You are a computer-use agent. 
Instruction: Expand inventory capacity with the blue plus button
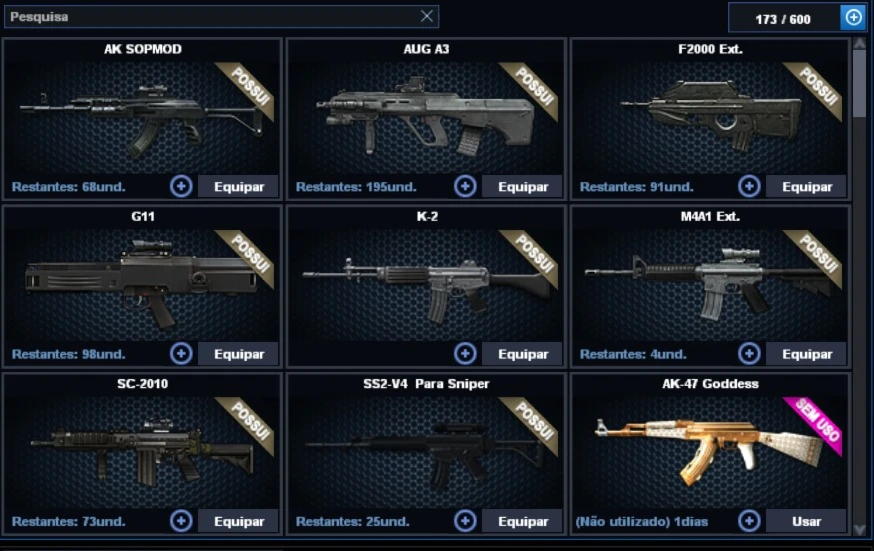pyautogui.click(x=853, y=17)
